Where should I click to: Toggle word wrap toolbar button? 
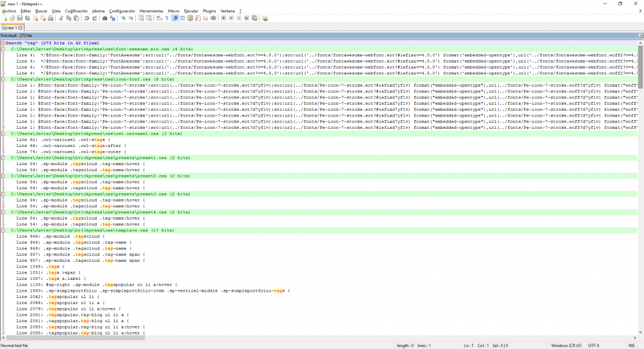click(x=159, y=18)
